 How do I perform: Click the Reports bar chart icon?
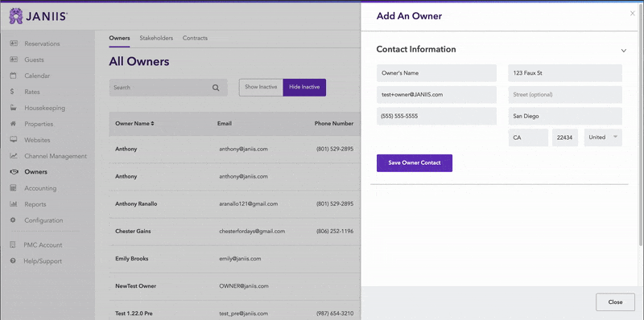[14, 204]
